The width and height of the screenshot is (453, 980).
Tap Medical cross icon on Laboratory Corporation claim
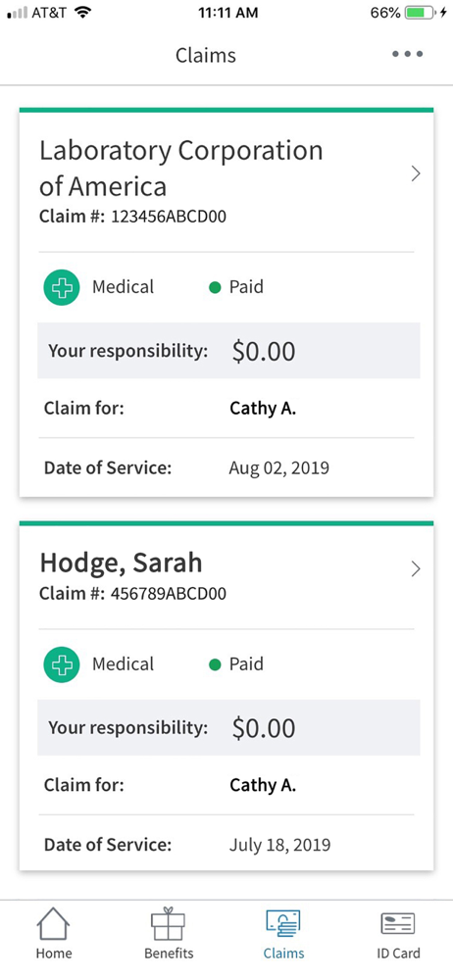(62, 287)
